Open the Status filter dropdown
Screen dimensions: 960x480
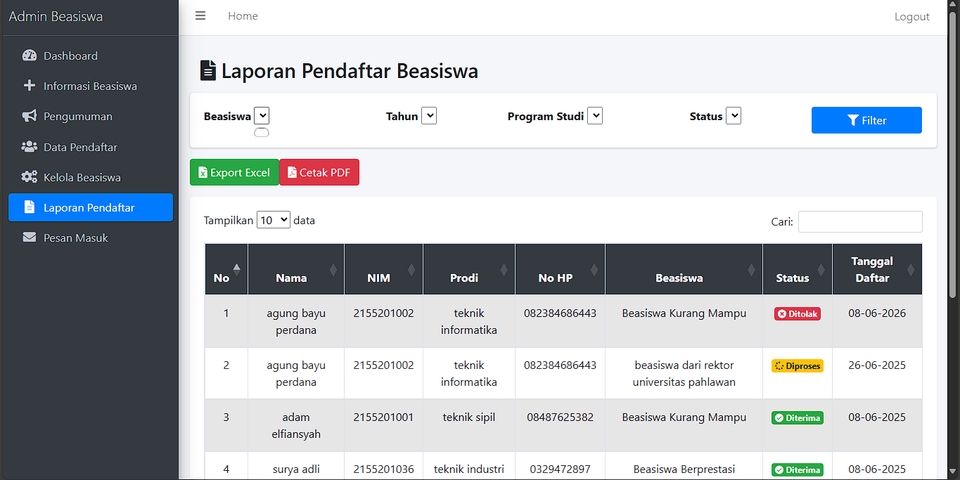pyautogui.click(x=733, y=116)
